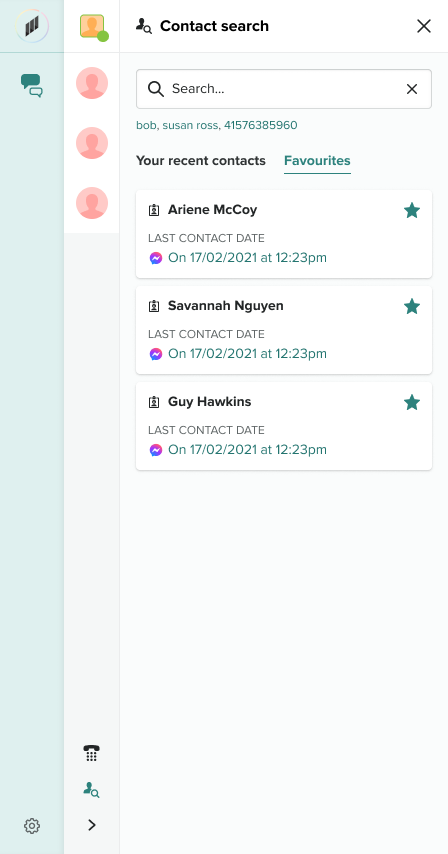Toggle the favourite star for Savannah Nguyen

coord(412,306)
